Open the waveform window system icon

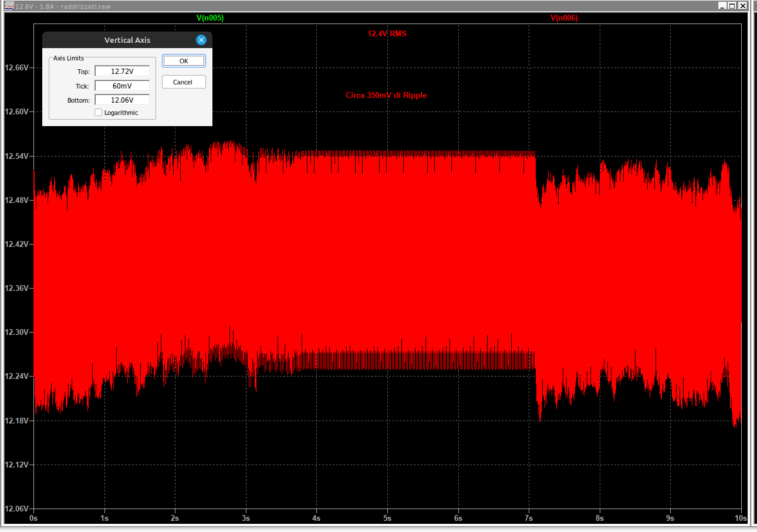point(9,6)
